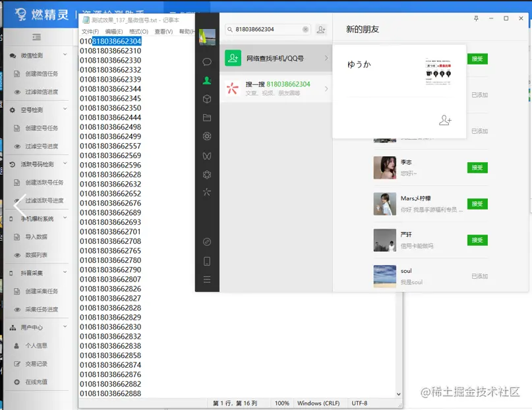532x410 pixels.
Task: Open 搜一搜 818038662304 result
Action: (x=276, y=88)
